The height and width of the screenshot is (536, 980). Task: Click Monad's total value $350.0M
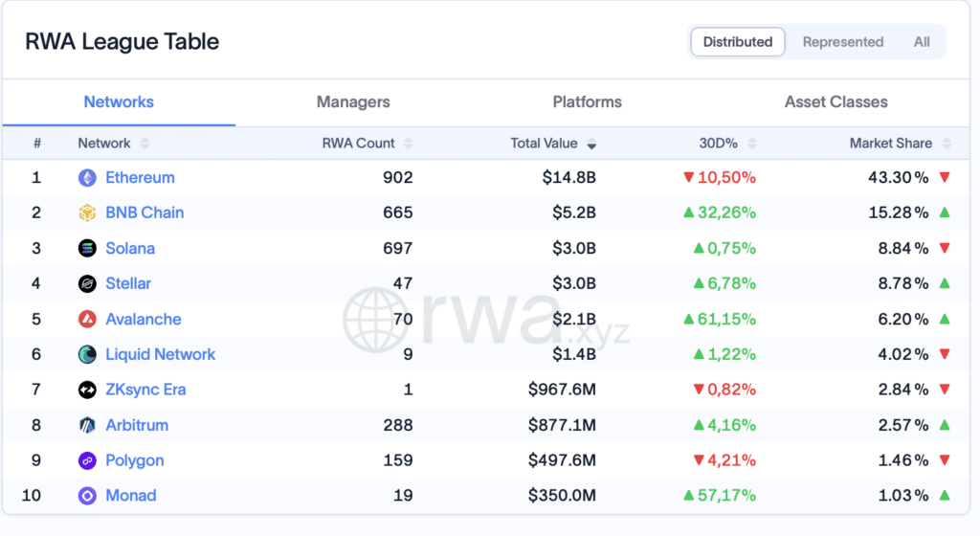(x=562, y=496)
